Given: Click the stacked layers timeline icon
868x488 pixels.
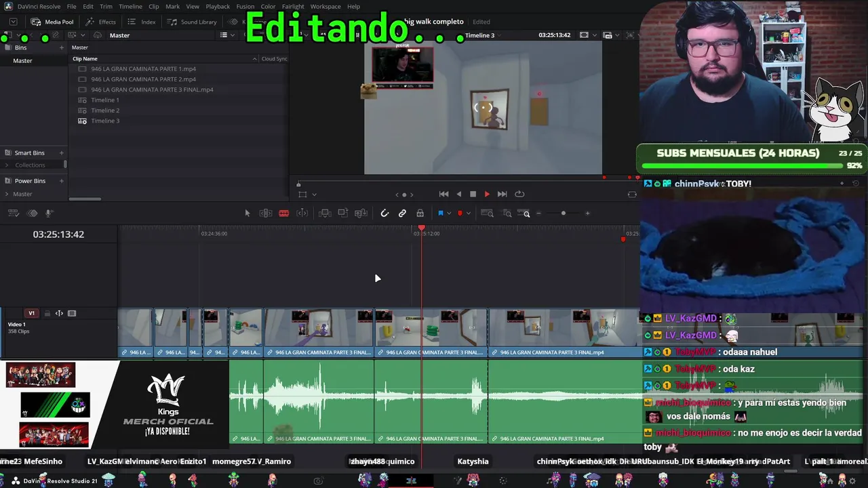Looking at the screenshot, I should click(x=32, y=213).
